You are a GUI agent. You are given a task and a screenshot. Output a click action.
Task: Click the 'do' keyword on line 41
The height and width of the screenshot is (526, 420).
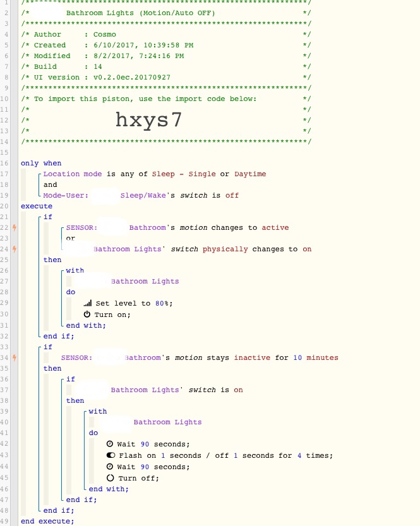point(93,433)
